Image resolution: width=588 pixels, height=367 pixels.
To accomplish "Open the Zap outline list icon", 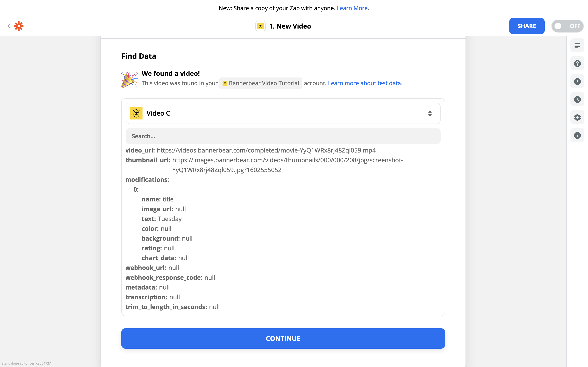I will (x=577, y=45).
